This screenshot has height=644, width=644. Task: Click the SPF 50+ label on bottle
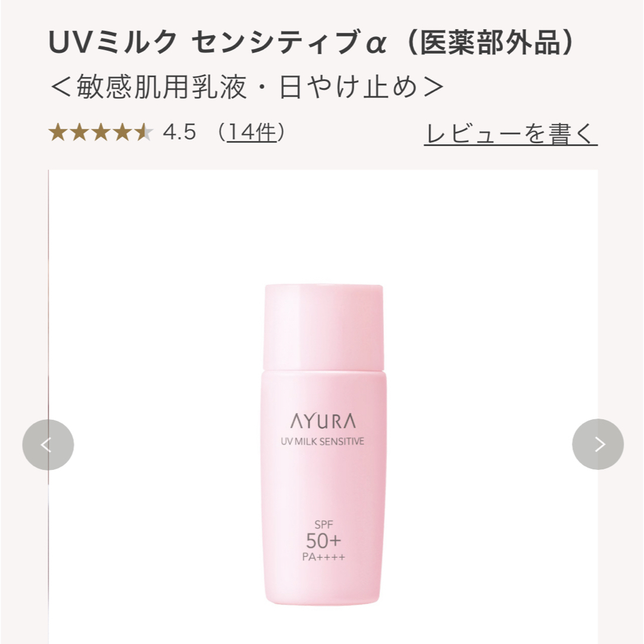324,535
